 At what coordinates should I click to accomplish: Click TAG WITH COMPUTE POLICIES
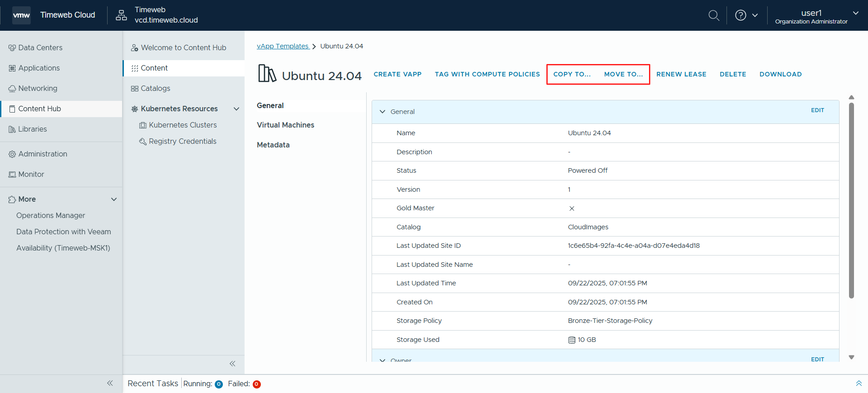click(487, 74)
